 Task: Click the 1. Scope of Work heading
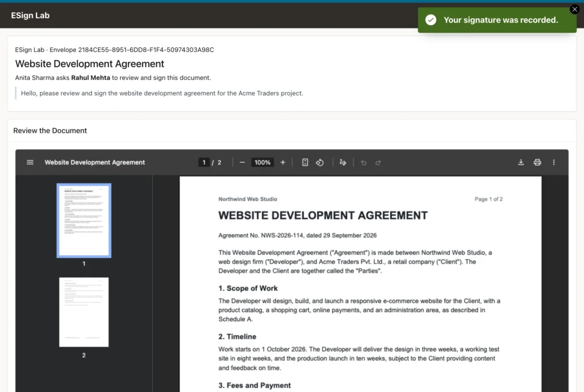(248, 288)
